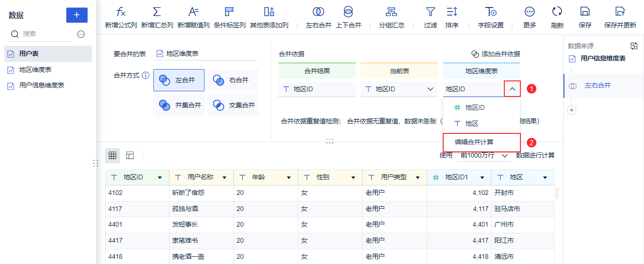Click the 刷新 refresh icon
The image size is (644, 264).
point(557,12)
